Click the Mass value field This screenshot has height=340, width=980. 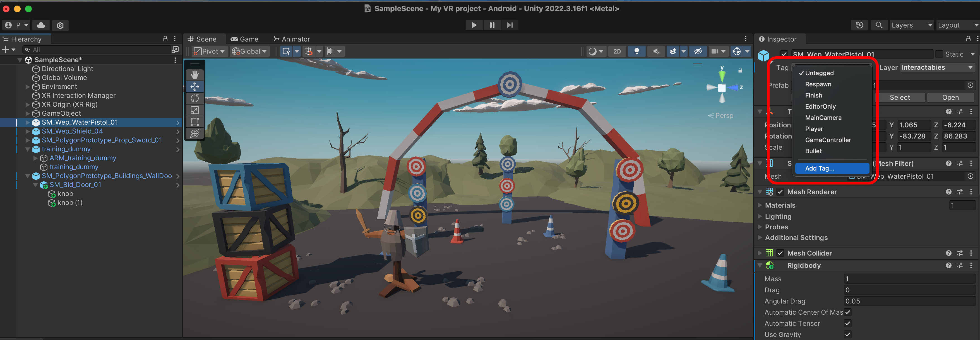point(909,279)
